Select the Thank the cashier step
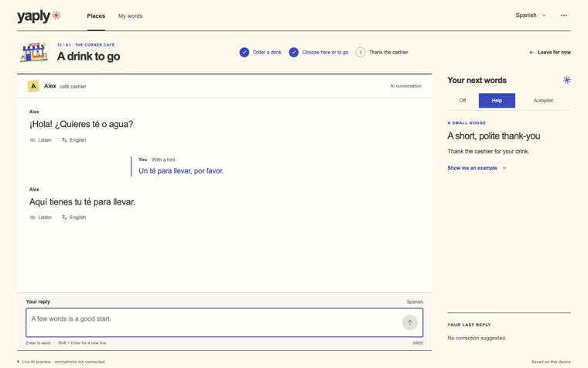 (382, 52)
